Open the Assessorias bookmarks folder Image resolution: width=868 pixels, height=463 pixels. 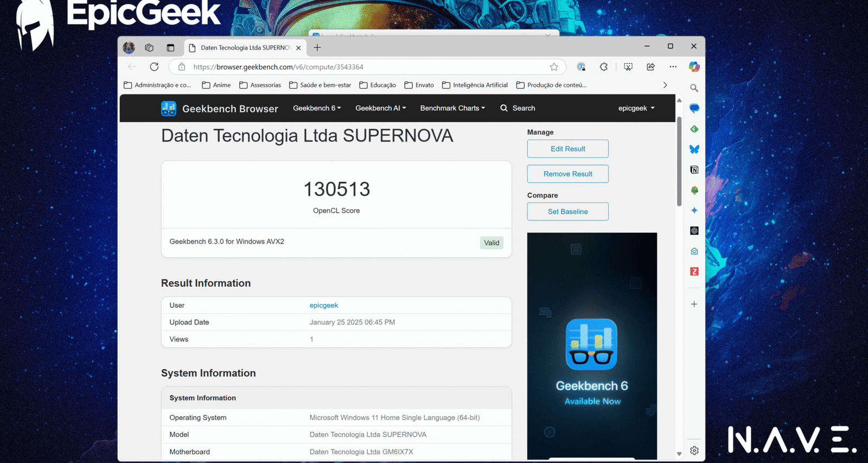(x=260, y=85)
